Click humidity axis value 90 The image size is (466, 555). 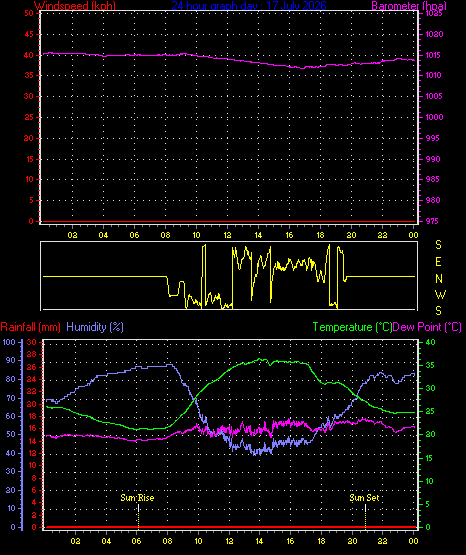point(11,360)
